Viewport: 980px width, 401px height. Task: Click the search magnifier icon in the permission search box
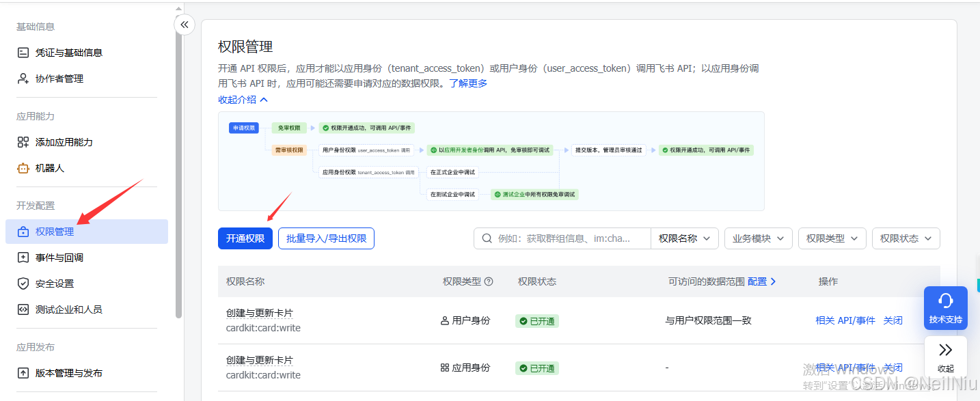487,238
